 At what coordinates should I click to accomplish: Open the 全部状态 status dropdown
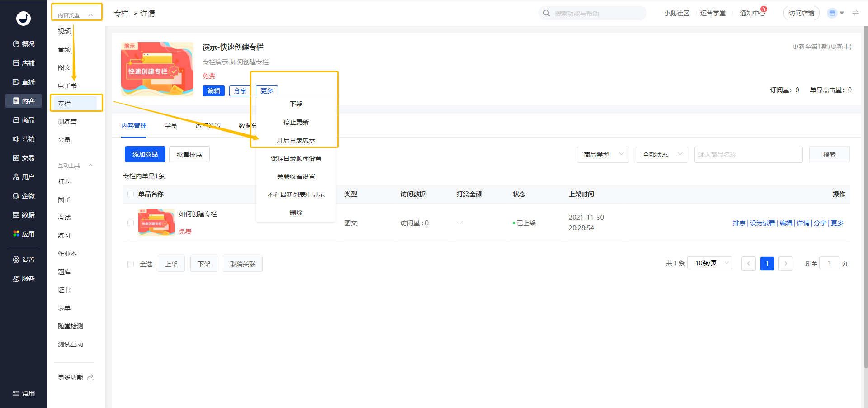click(661, 155)
